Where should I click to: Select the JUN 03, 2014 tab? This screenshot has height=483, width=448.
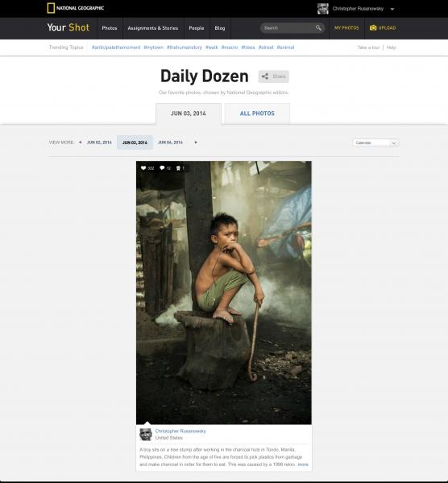[189, 114]
